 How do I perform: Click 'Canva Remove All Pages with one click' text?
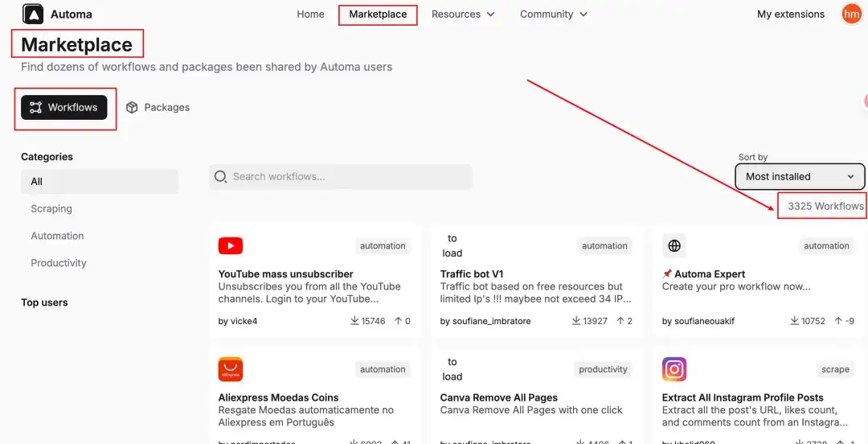click(x=531, y=410)
